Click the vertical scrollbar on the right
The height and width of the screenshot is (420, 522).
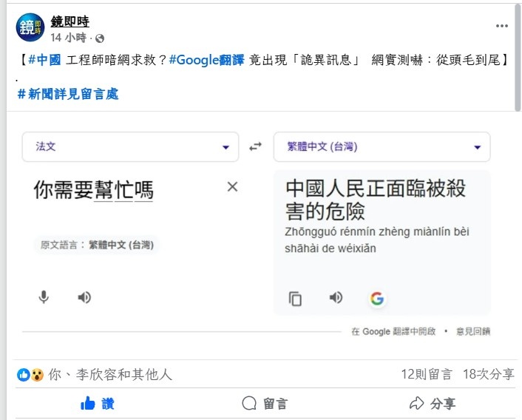point(518,58)
